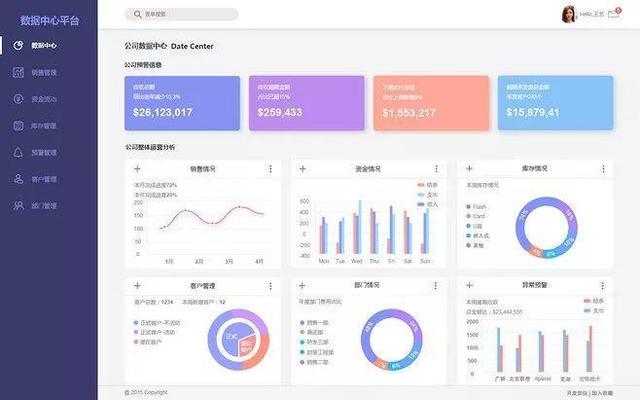This screenshot has height=400, width=640.
Task: Toggle the 结余 legend in the 资金情况 chart
Action: click(427, 185)
